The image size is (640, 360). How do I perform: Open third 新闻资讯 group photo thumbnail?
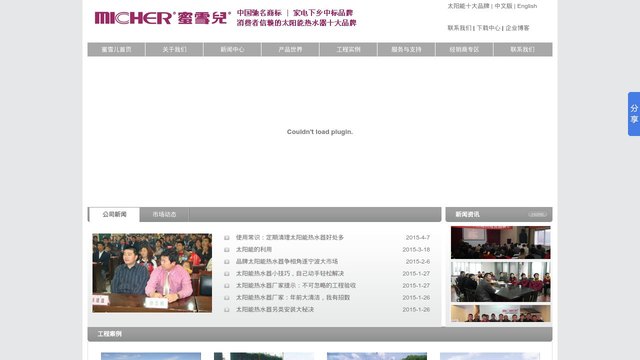coord(500,313)
